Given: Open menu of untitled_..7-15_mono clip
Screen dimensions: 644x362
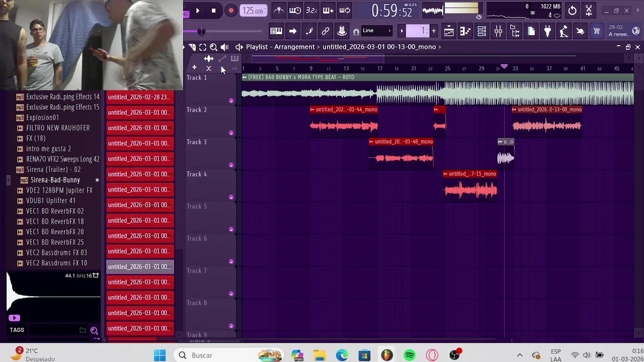Looking at the screenshot, I should point(446,174).
